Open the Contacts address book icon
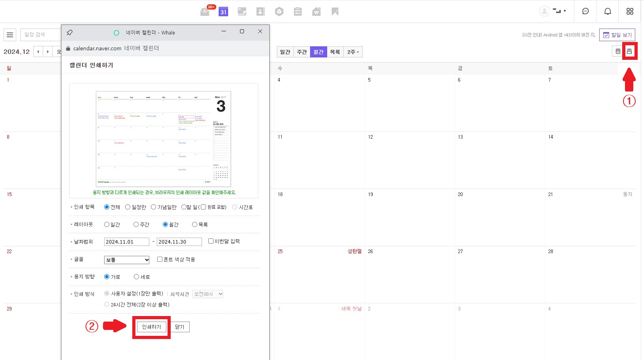Viewport: 644px width, 360px height. (x=261, y=11)
